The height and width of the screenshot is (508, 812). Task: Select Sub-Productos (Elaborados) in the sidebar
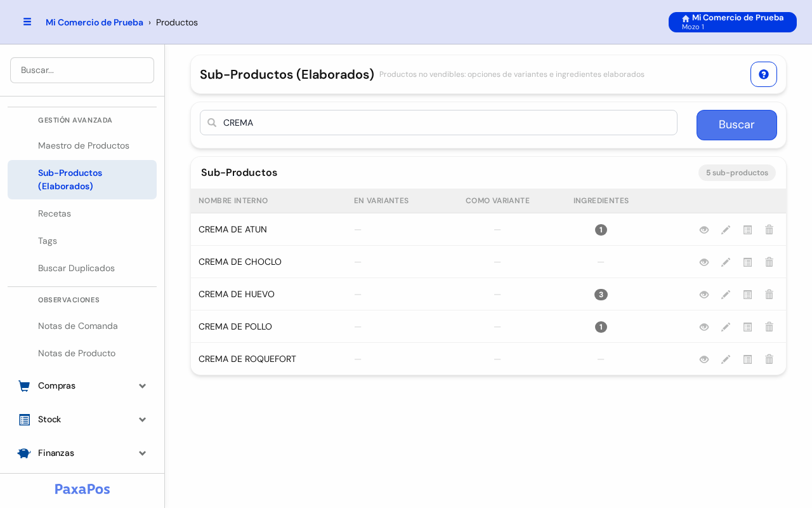click(82, 180)
